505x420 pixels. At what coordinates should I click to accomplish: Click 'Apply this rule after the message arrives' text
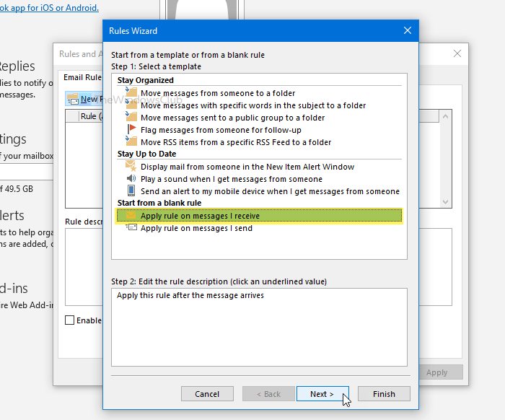(190, 295)
